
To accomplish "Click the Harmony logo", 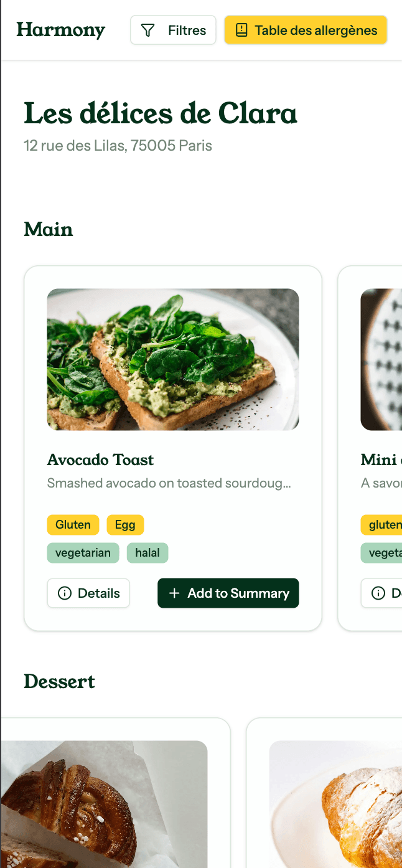I will [61, 30].
